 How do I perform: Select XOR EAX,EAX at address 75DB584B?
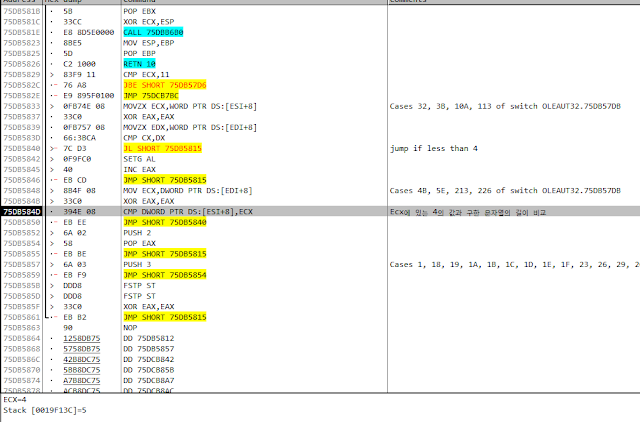pos(149,201)
